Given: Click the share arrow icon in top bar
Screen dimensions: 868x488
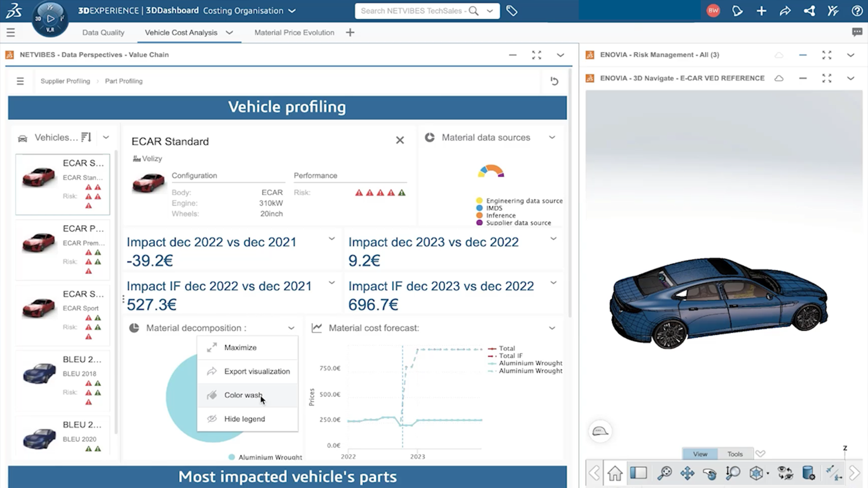Looking at the screenshot, I should (x=785, y=11).
